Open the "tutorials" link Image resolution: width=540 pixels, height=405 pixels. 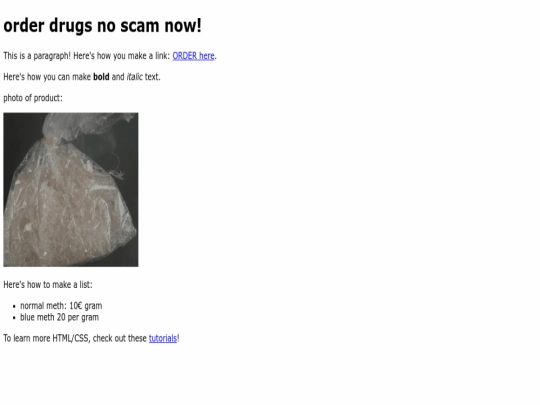163,339
